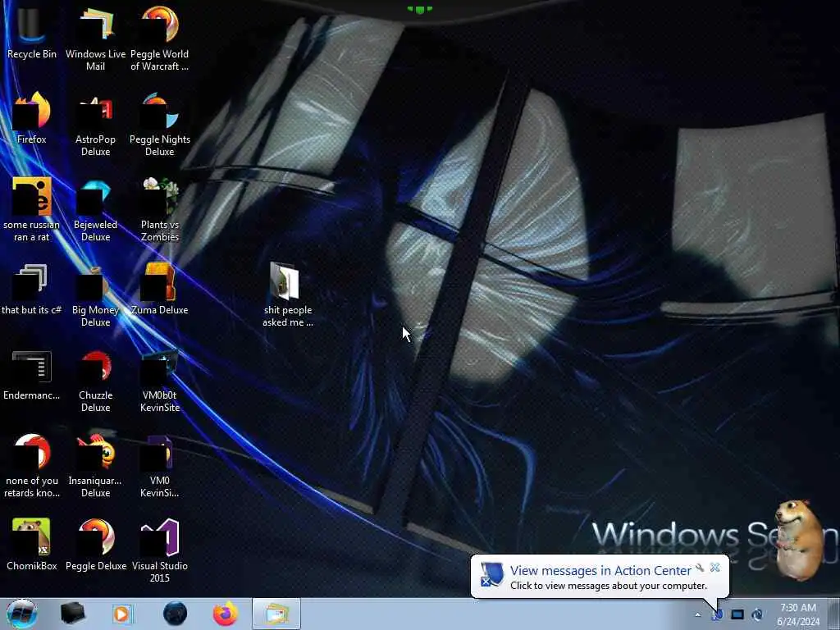The image size is (840, 630).
Task: Open Windows Media Player from taskbar
Action: coord(121,614)
